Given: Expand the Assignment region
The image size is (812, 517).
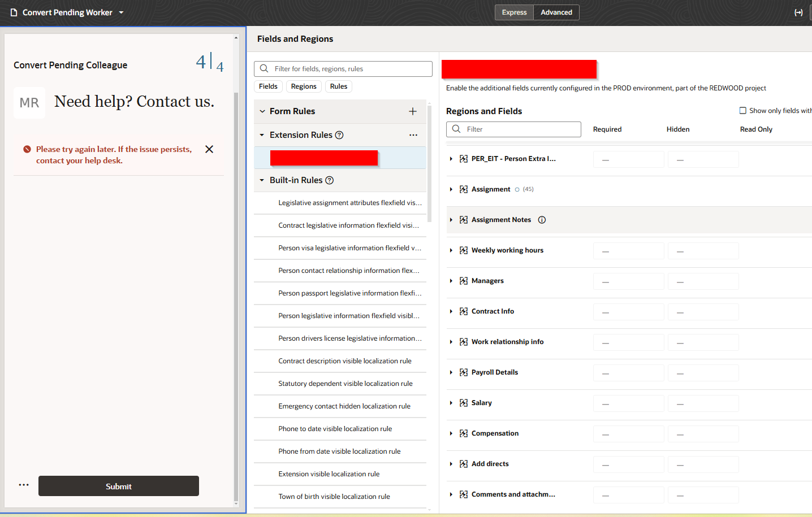Looking at the screenshot, I should click(451, 189).
